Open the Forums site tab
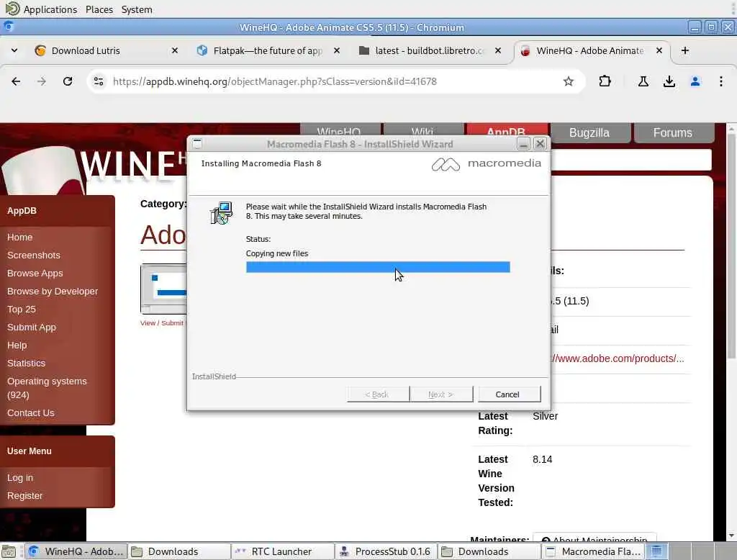737x560 pixels. point(673,132)
